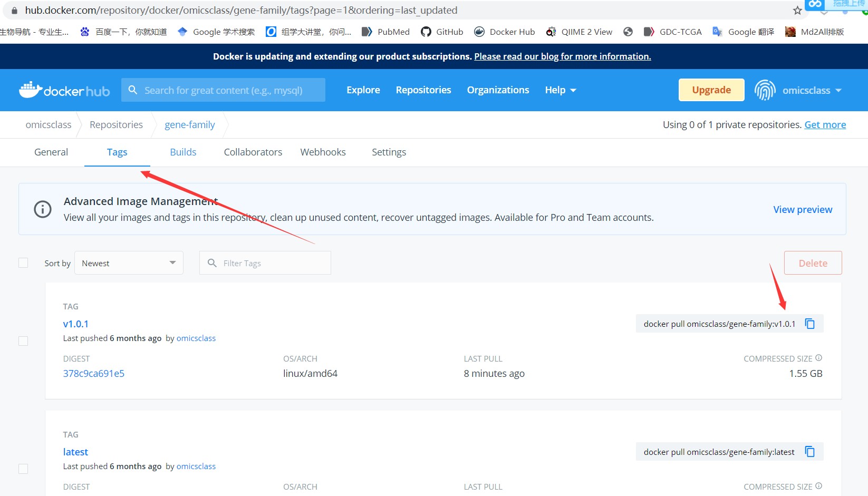Image resolution: width=868 pixels, height=496 pixels.
Task: Open the v1.0.1 tag link
Action: pyautogui.click(x=76, y=324)
